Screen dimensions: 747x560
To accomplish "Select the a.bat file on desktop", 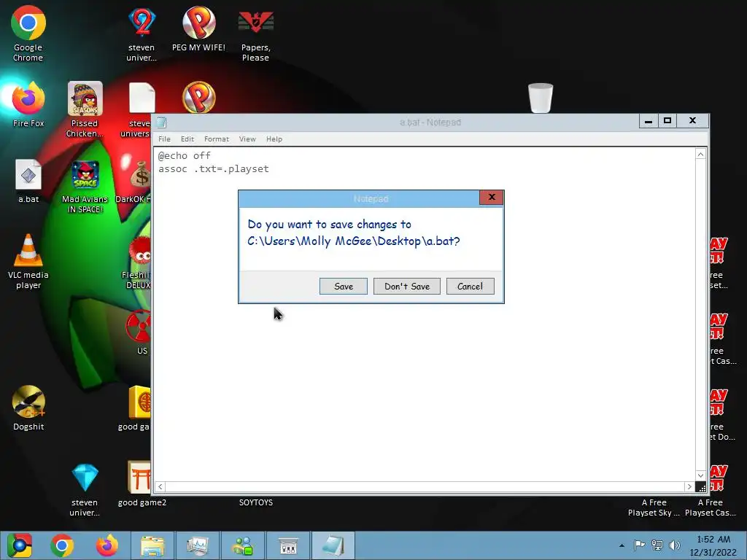I will [x=28, y=181].
